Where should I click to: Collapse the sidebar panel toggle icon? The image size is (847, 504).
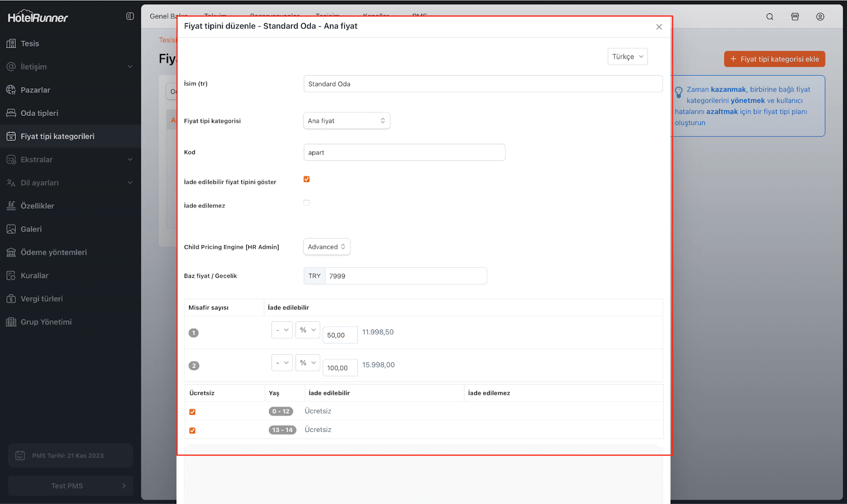[130, 16]
